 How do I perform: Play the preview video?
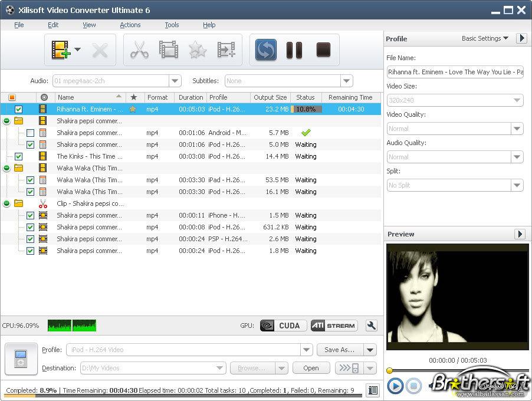(x=395, y=386)
